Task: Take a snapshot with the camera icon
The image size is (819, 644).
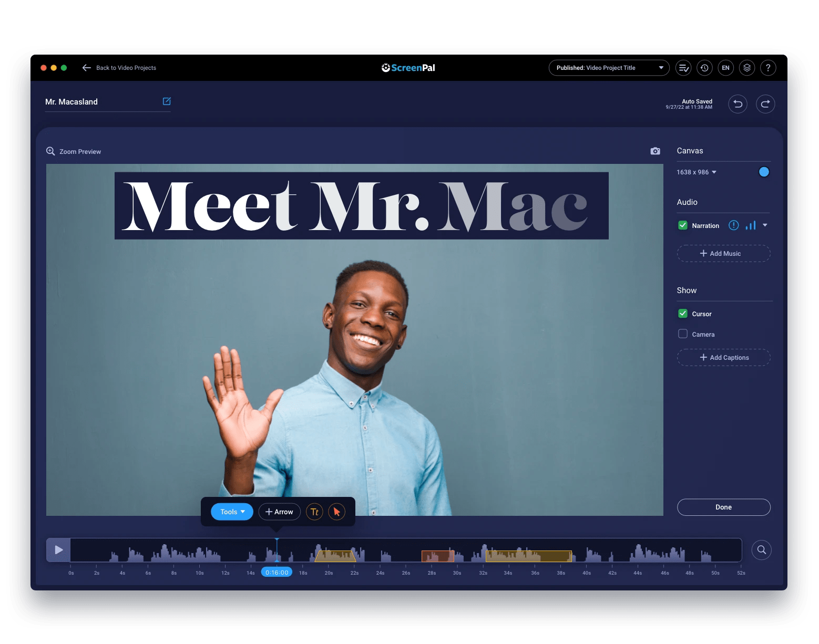Action: coord(655,151)
